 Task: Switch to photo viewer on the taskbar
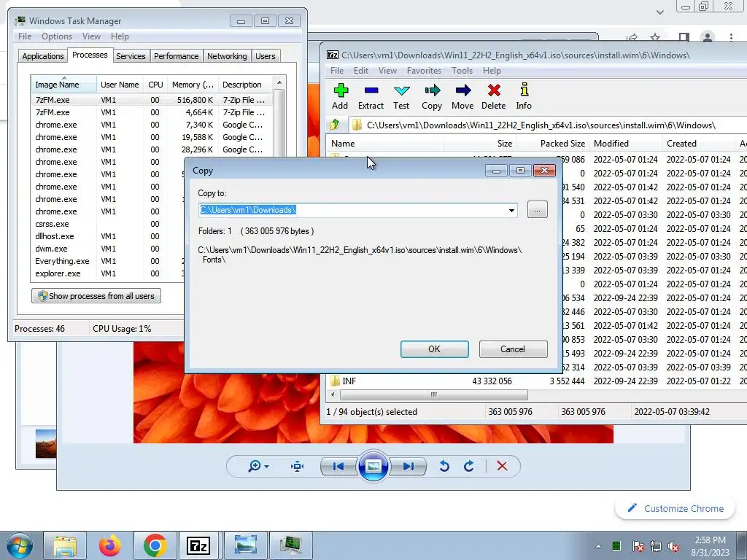[245, 545]
